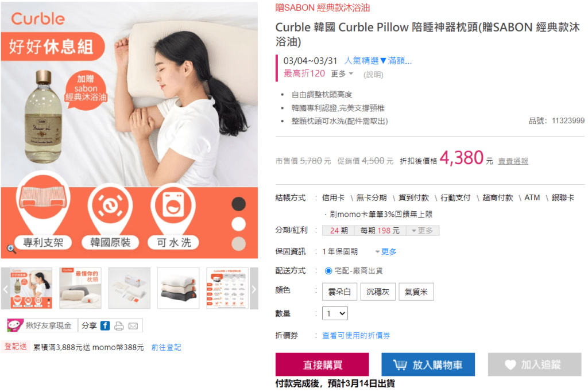Select 宅配-廠商出貨 delivery radio button

coord(328,270)
